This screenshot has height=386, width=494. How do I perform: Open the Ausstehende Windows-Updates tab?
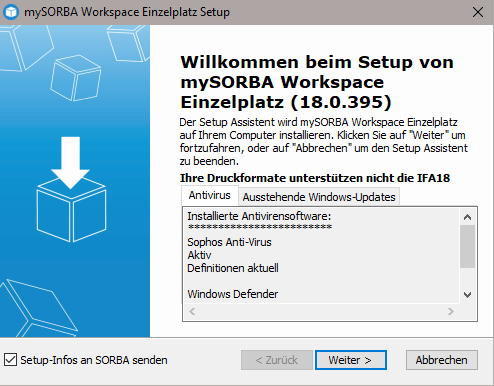319,197
